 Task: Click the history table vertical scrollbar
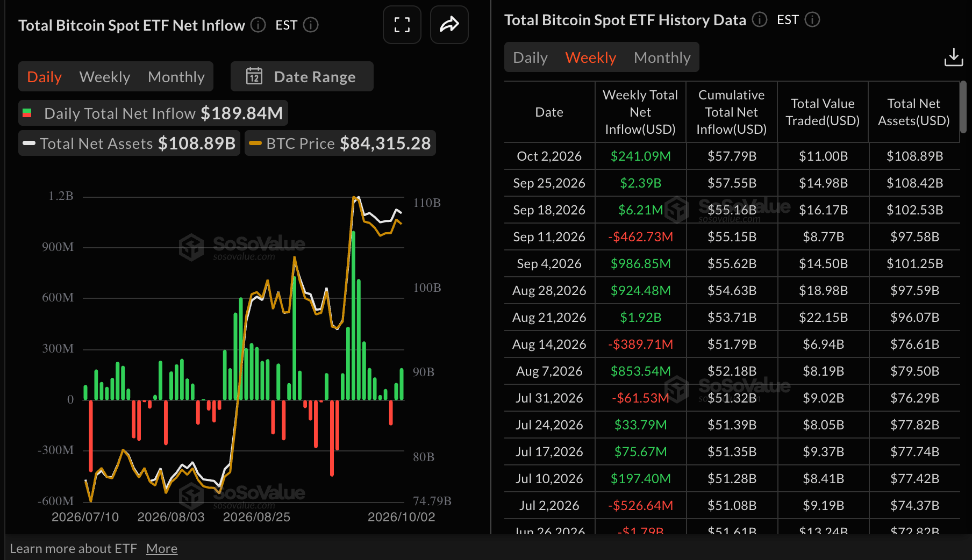click(x=963, y=106)
